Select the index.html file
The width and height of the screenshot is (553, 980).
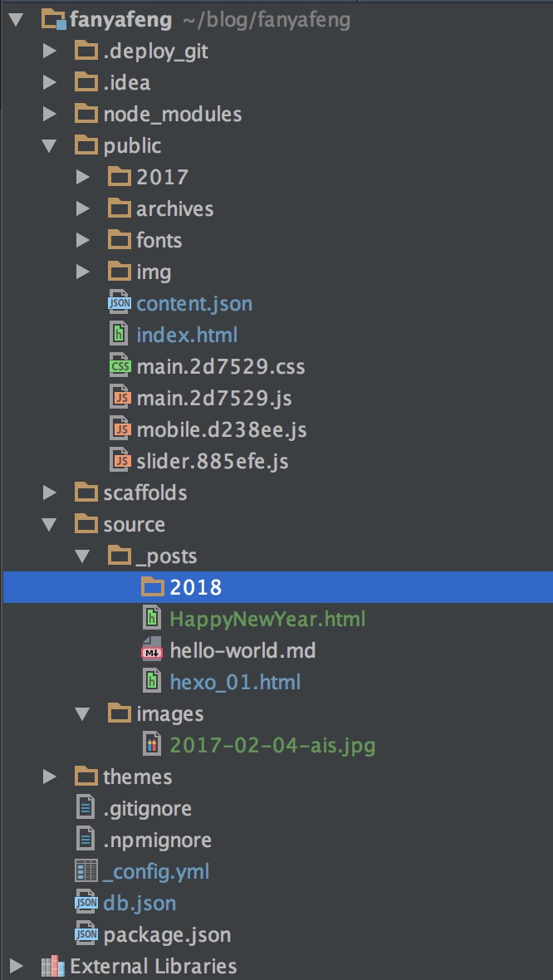(x=187, y=335)
